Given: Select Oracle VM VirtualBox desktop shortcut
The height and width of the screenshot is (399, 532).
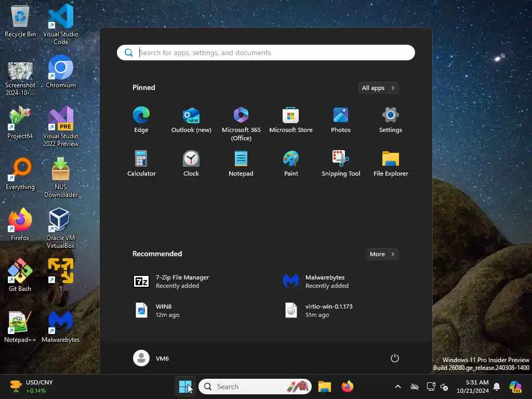Looking at the screenshot, I should pos(61,228).
